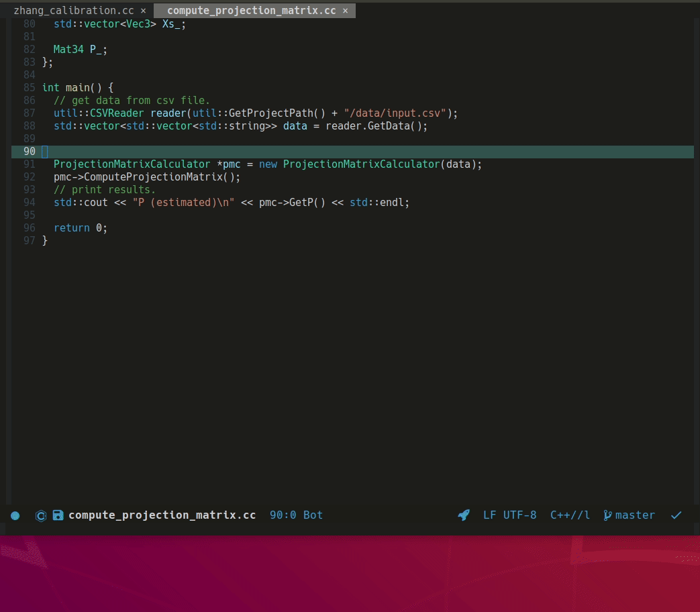Click the C language mode icon
Screen dimensions: 700x612
pos(41,515)
